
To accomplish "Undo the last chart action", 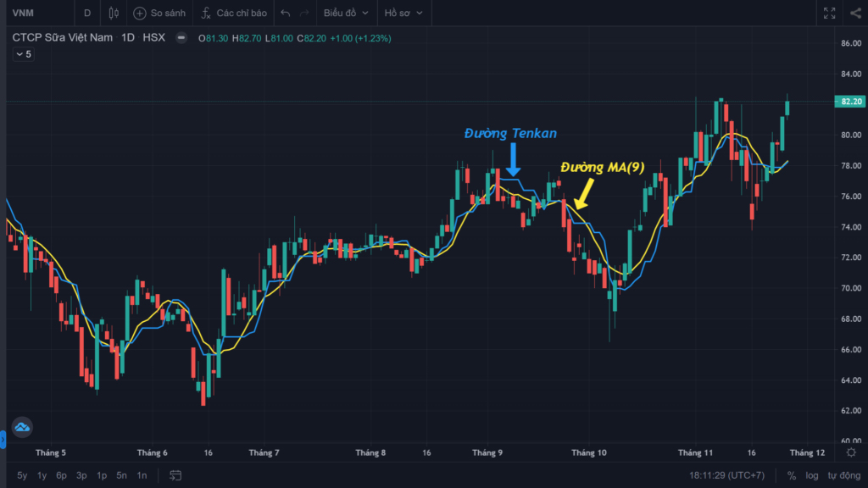I will click(285, 13).
